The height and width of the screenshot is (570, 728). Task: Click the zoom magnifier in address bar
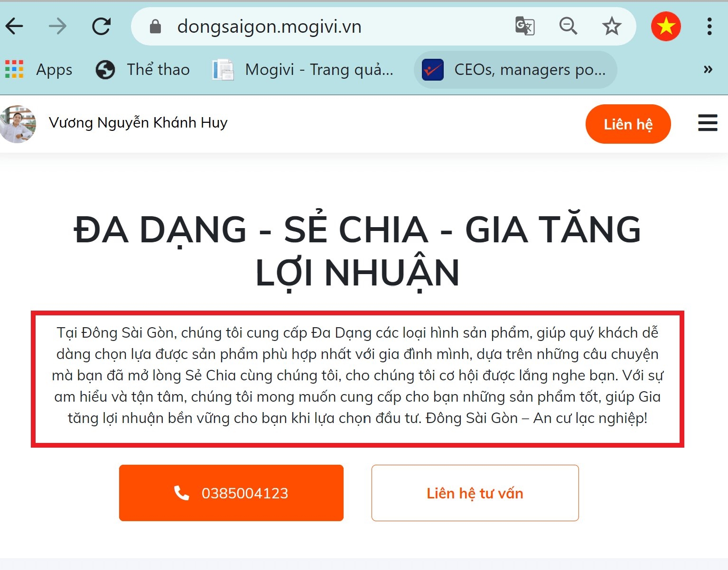pos(568,26)
